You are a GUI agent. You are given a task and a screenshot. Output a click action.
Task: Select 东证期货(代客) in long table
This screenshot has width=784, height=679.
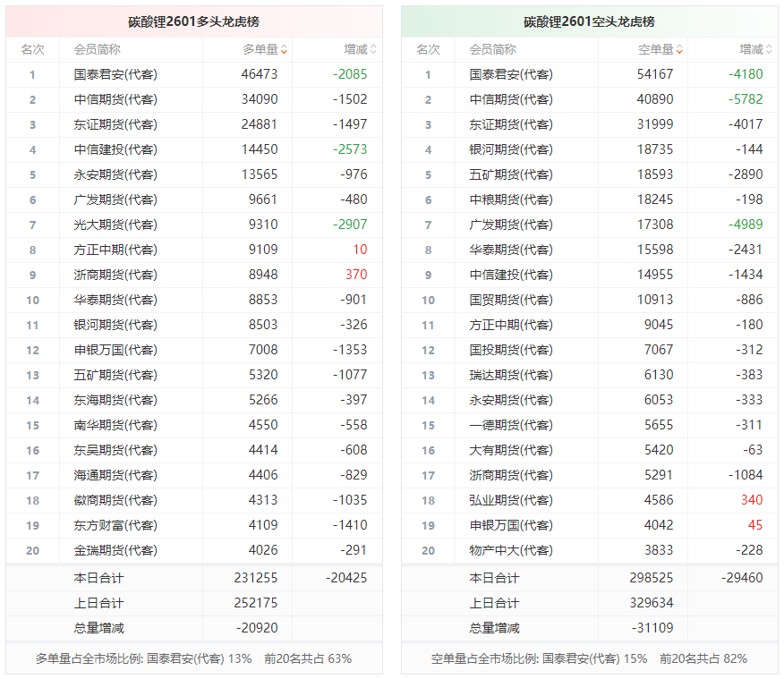click(115, 124)
